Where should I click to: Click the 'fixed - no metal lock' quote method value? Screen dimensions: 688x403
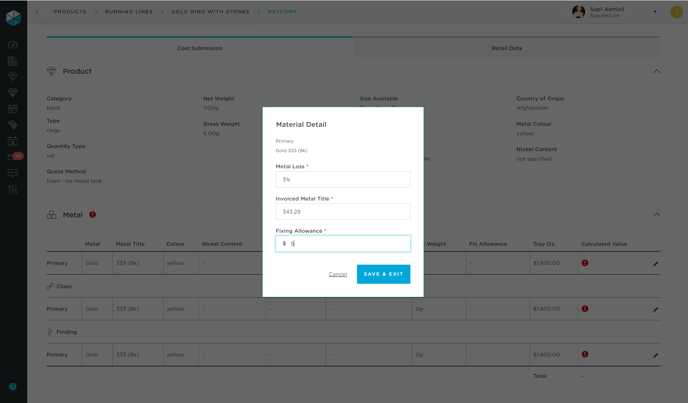(74, 181)
